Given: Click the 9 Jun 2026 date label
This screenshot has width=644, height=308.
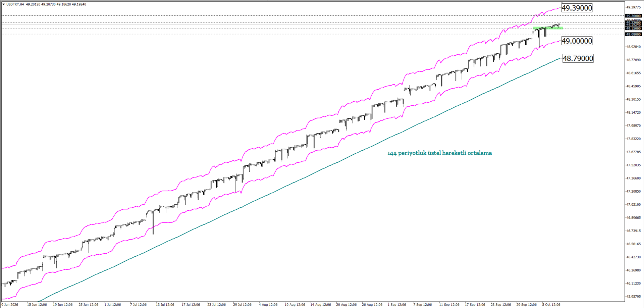Looking at the screenshot, I should [x=10, y=305].
